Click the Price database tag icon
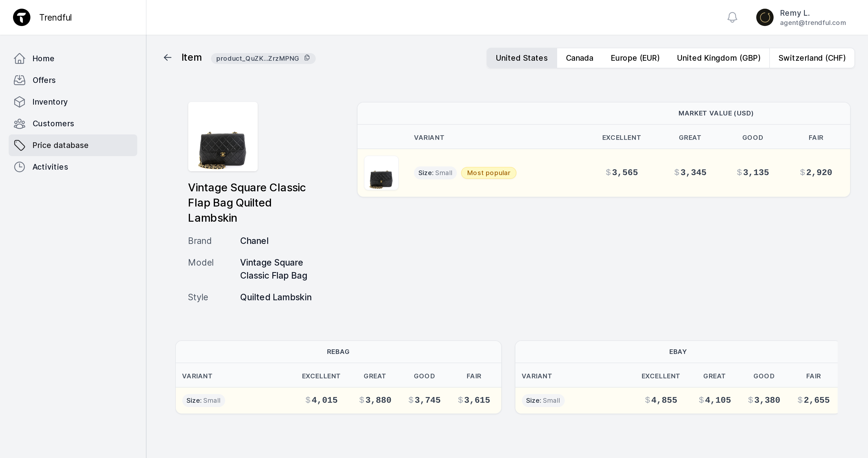This screenshot has width=868, height=458. tap(20, 145)
